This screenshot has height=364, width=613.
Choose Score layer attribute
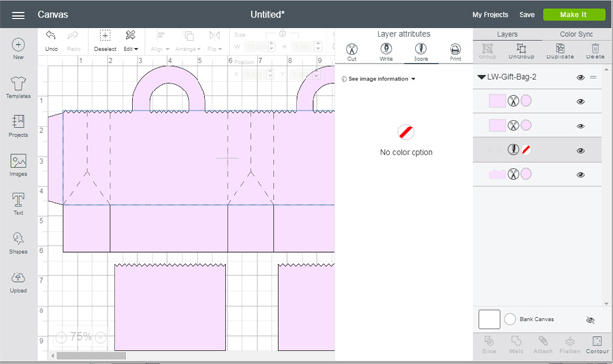pos(420,52)
